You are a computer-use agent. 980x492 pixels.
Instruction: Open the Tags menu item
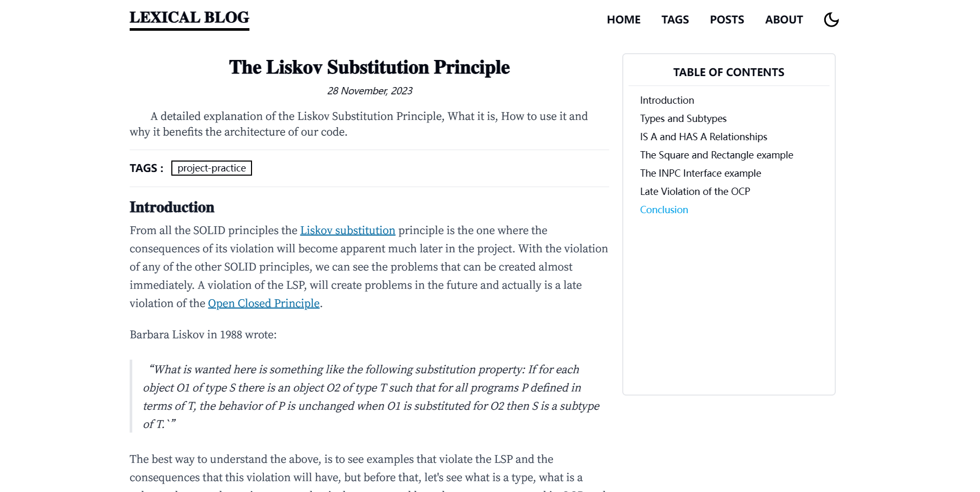[675, 20]
